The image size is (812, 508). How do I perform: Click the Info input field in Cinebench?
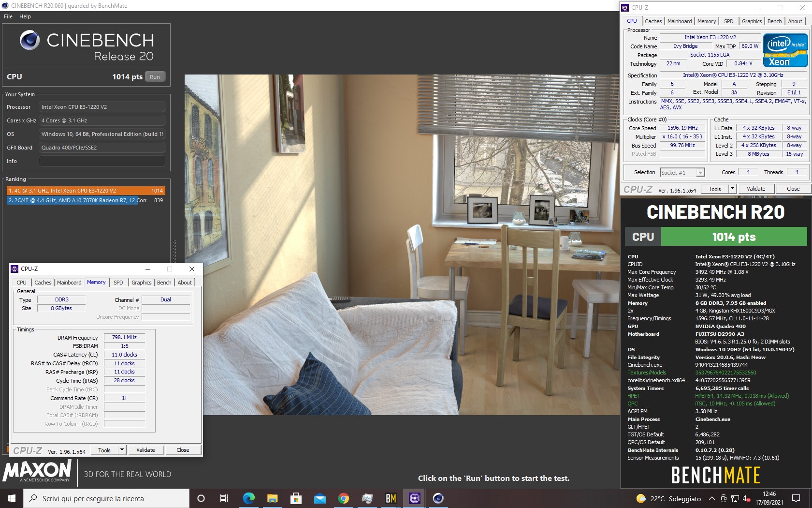tap(102, 161)
